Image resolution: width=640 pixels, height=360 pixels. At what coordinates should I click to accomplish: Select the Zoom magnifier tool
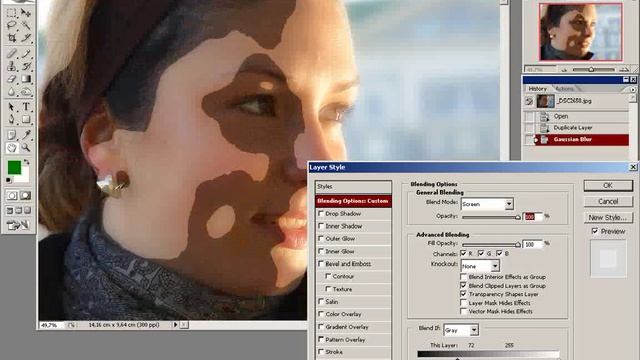coord(26,147)
